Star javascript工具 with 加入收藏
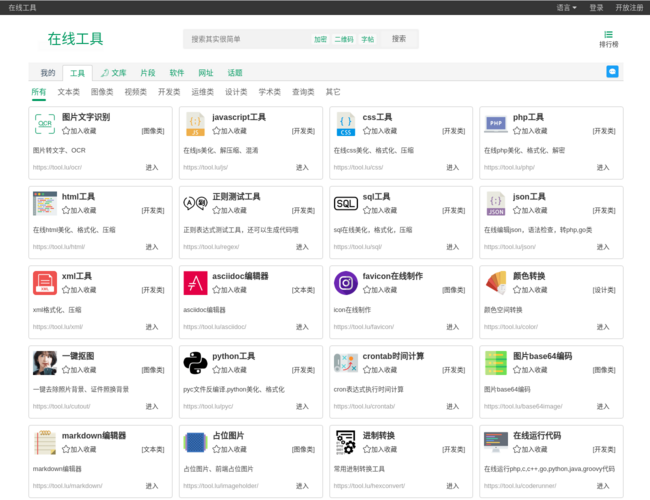The height and width of the screenshot is (500, 650). [230, 131]
